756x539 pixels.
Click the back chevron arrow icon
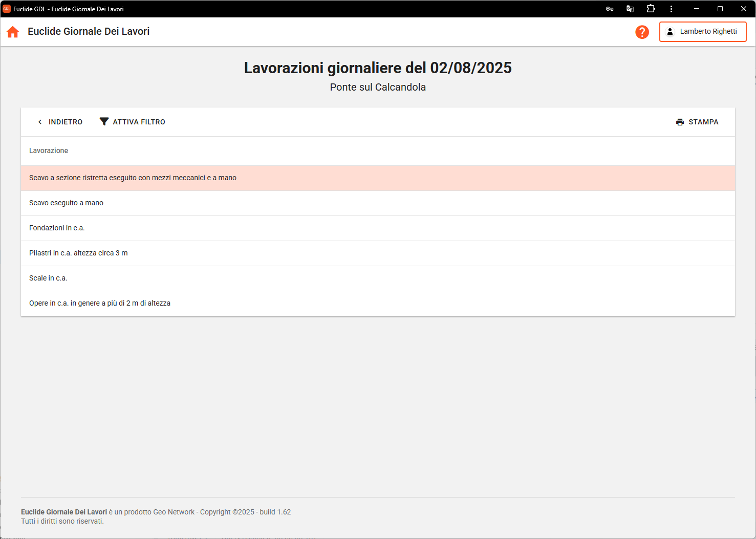click(40, 122)
